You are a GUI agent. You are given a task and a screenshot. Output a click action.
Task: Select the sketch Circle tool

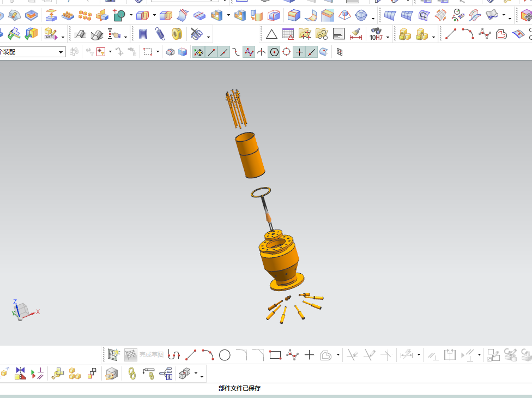point(225,355)
